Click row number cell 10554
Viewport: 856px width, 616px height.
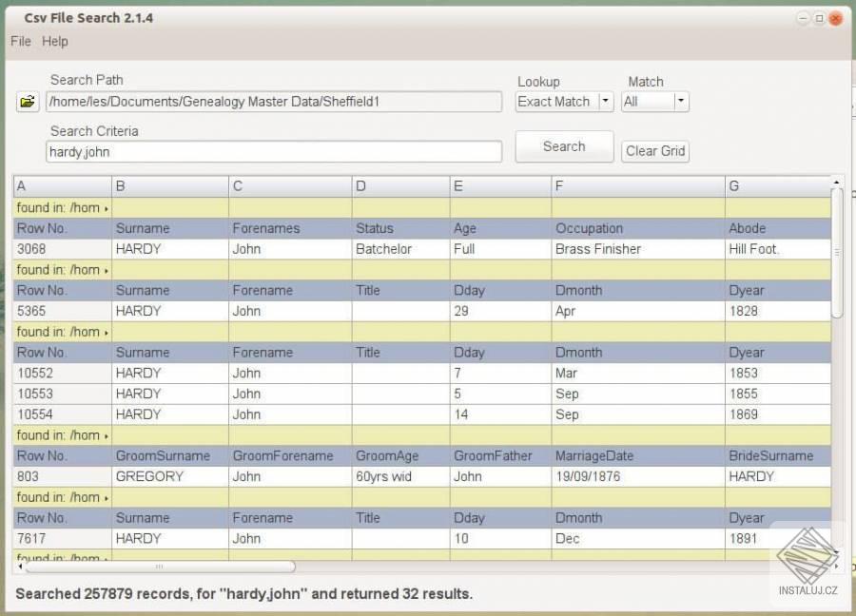point(62,414)
